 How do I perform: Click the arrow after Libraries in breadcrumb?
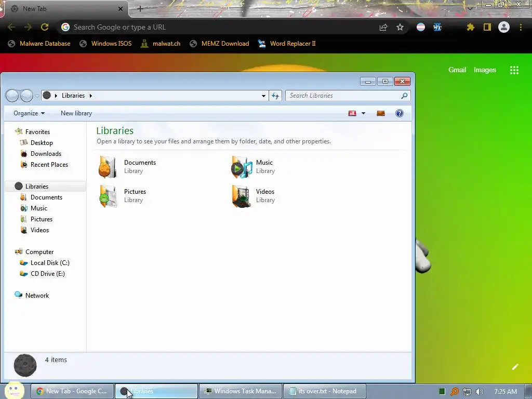(90, 96)
